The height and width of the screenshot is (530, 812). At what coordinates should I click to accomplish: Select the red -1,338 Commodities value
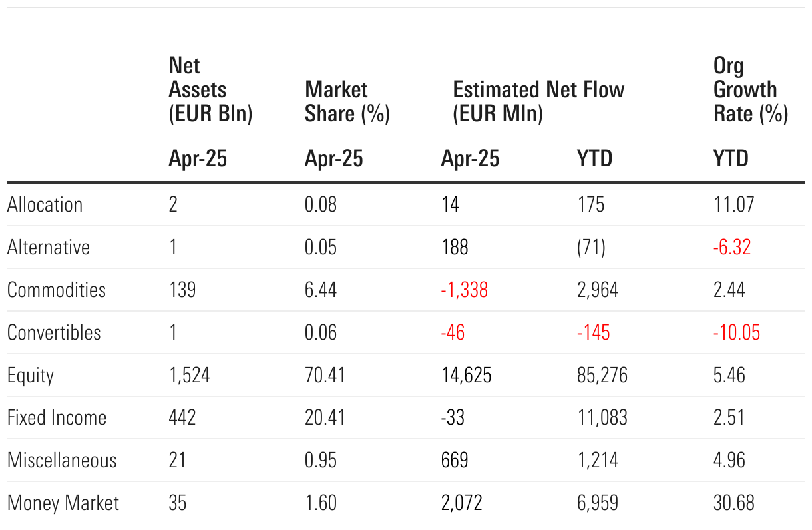click(x=465, y=290)
